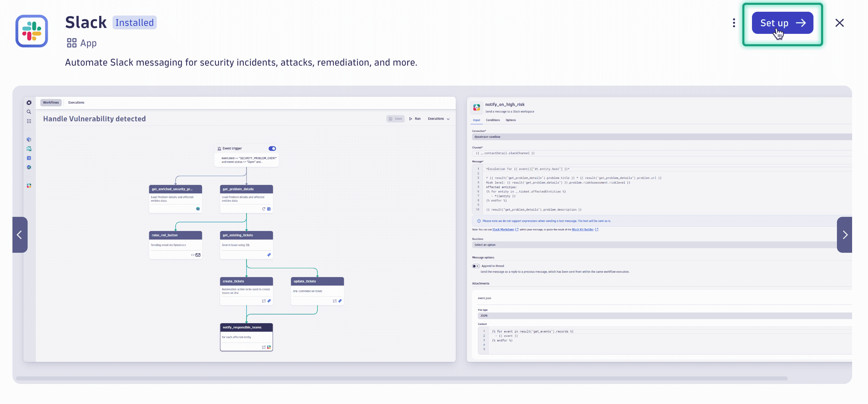Click the search icon in left sidebar
The height and width of the screenshot is (404, 868).
tap(29, 112)
